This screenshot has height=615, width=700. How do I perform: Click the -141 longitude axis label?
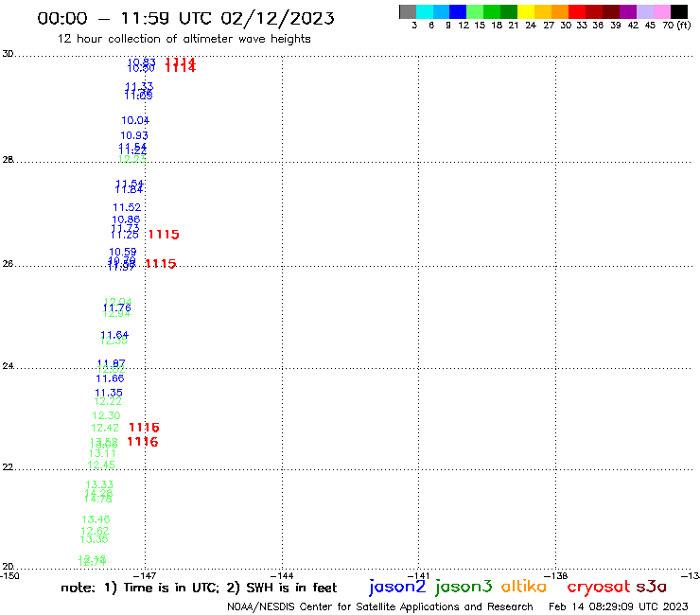point(419,575)
